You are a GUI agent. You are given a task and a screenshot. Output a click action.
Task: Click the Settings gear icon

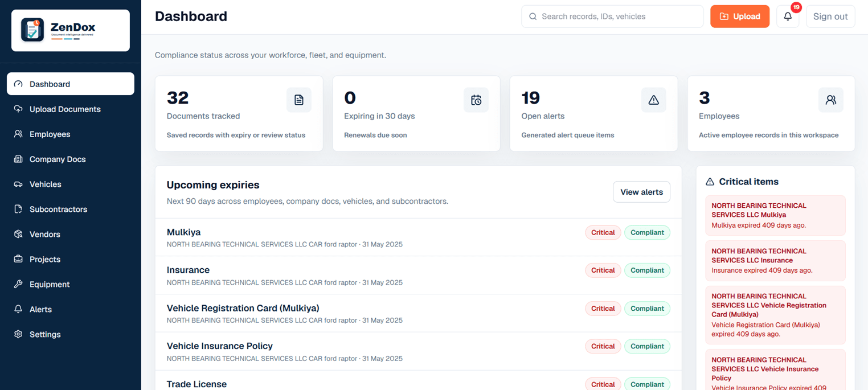(18, 334)
